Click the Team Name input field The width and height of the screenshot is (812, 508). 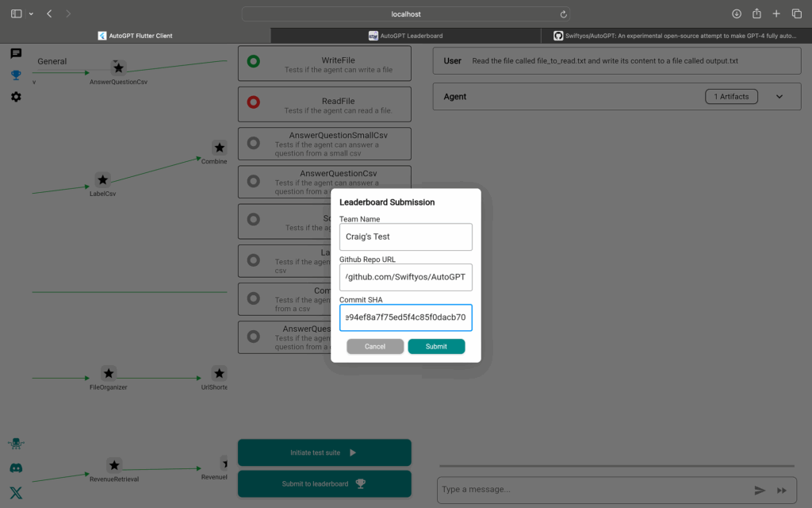[x=405, y=237]
